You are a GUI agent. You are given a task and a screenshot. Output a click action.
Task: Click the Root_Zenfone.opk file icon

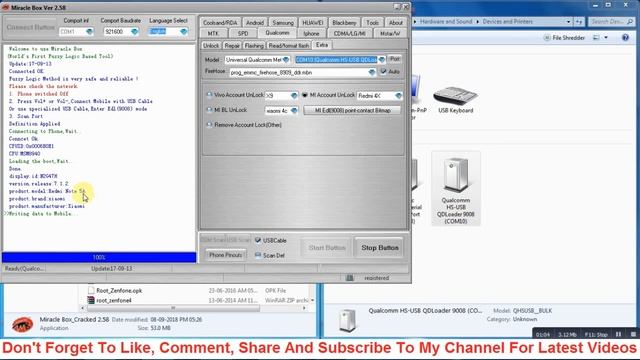point(91,290)
